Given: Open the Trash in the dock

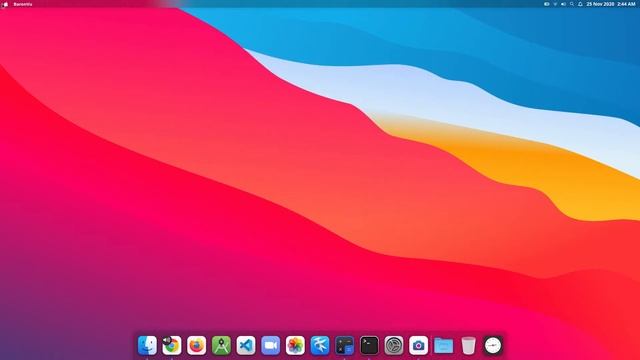Looking at the screenshot, I should (469, 346).
